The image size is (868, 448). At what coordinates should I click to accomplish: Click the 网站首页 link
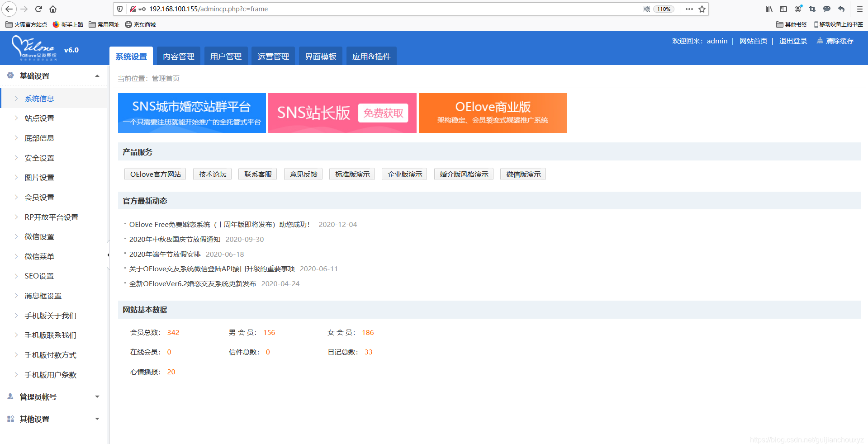click(x=753, y=41)
